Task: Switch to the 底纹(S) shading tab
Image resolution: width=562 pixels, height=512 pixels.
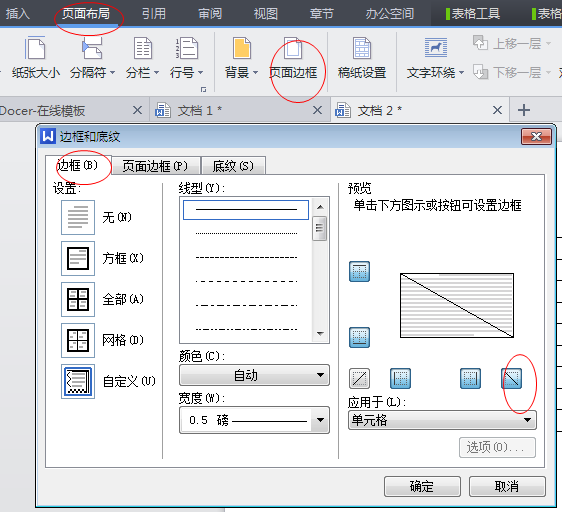Action: [233, 166]
